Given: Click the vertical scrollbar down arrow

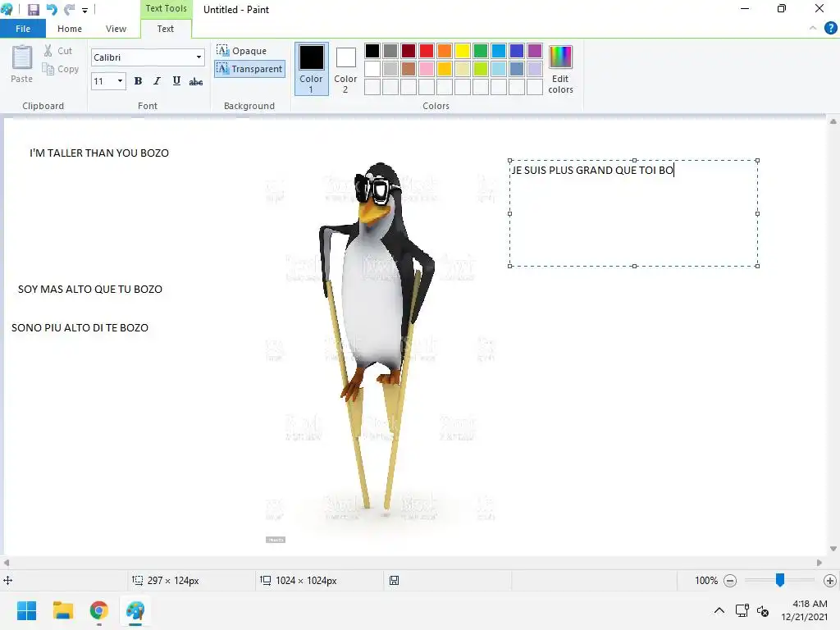Looking at the screenshot, I should pos(833,549).
